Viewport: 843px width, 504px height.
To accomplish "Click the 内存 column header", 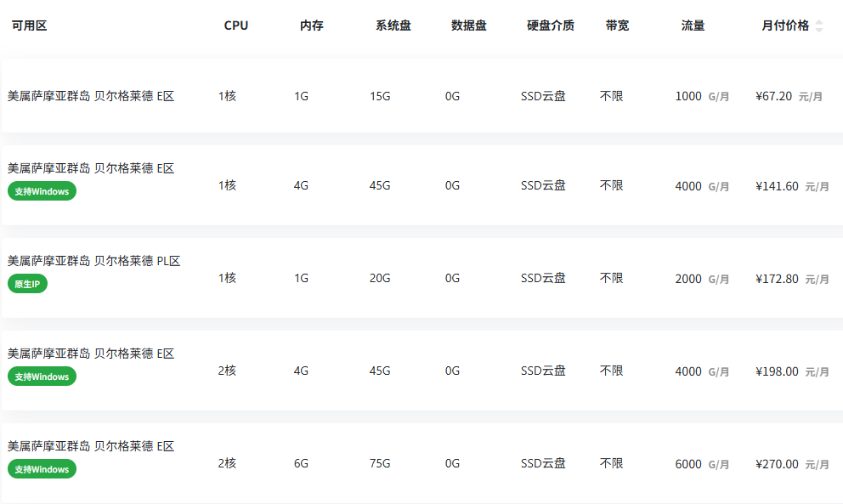I will point(312,25).
